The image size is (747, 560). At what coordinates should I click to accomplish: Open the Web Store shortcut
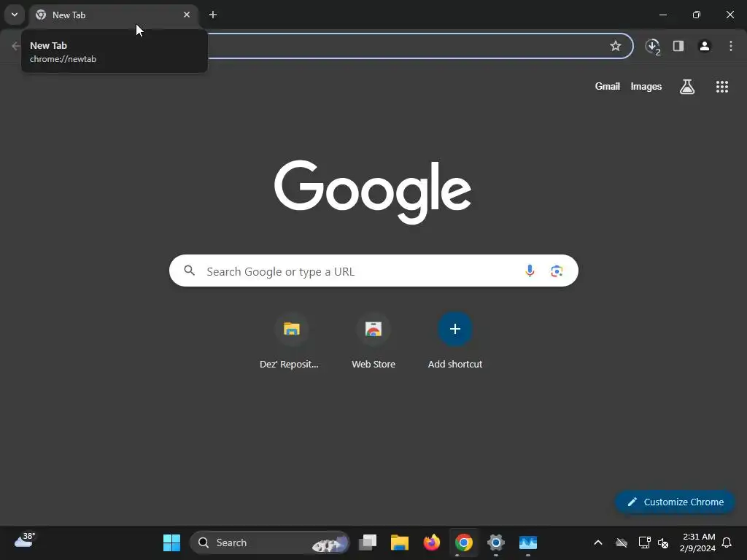373,341
